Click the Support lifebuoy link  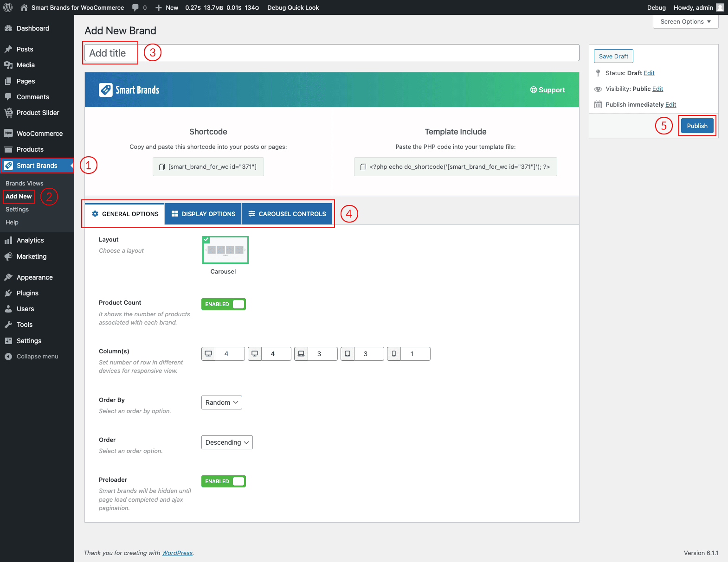(x=548, y=90)
